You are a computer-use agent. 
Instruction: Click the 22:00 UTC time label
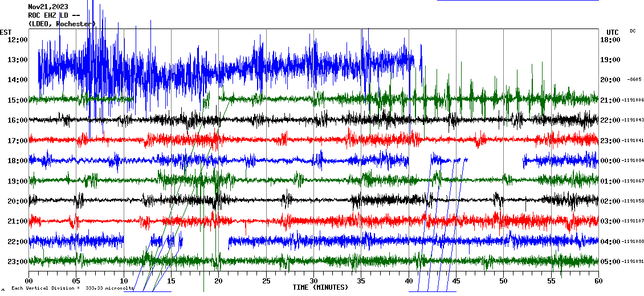coord(610,120)
